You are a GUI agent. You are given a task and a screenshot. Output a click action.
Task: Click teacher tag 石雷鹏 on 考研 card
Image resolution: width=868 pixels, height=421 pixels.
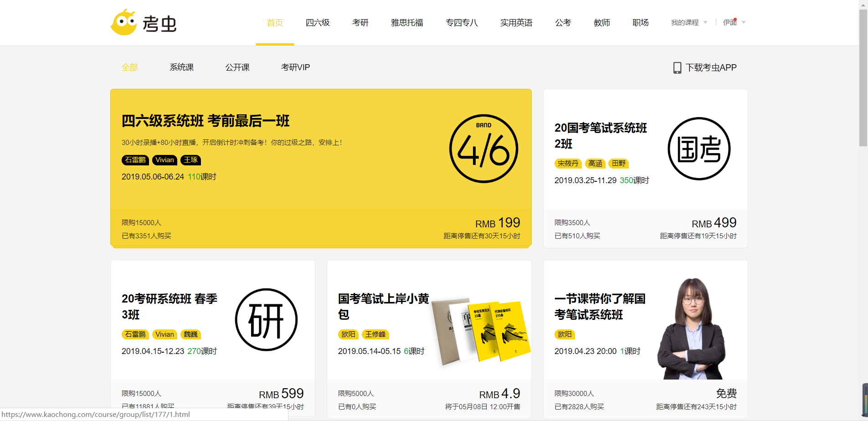coord(135,334)
